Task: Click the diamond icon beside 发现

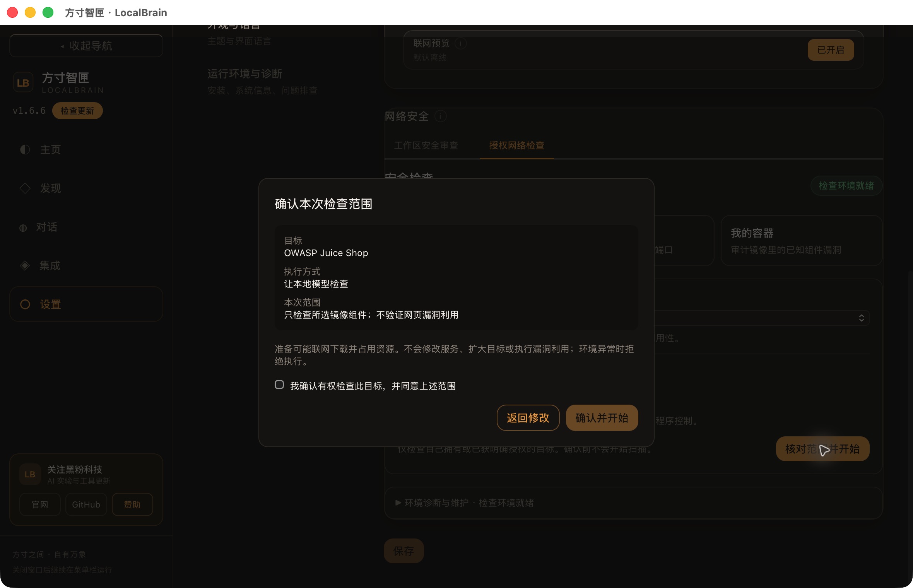Action: pyautogui.click(x=25, y=188)
